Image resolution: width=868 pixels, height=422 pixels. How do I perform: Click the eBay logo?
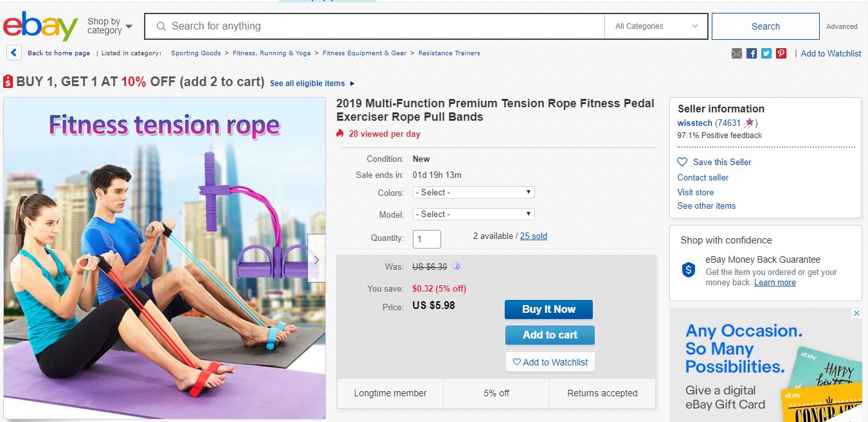click(40, 26)
